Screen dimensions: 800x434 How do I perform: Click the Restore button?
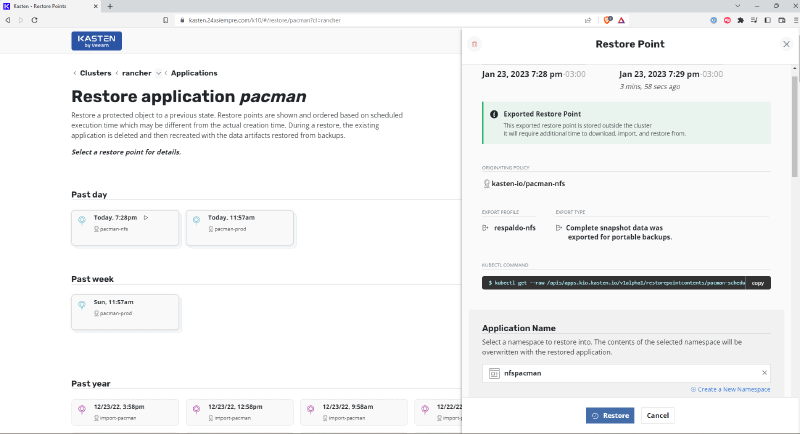pyautogui.click(x=610, y=415)
